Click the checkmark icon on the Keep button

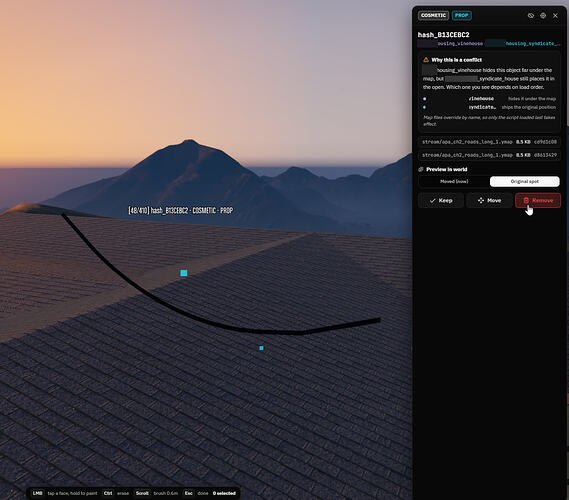pos(432,200)
